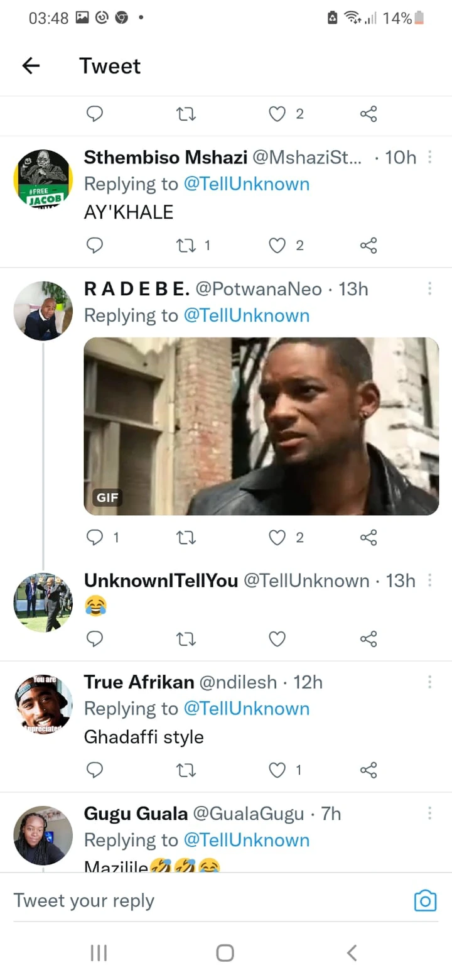This screenshot has width=452, height=980.
Task: Open more options for Sthembiso Mshazi's tweet
Action: tap(430, 157)
